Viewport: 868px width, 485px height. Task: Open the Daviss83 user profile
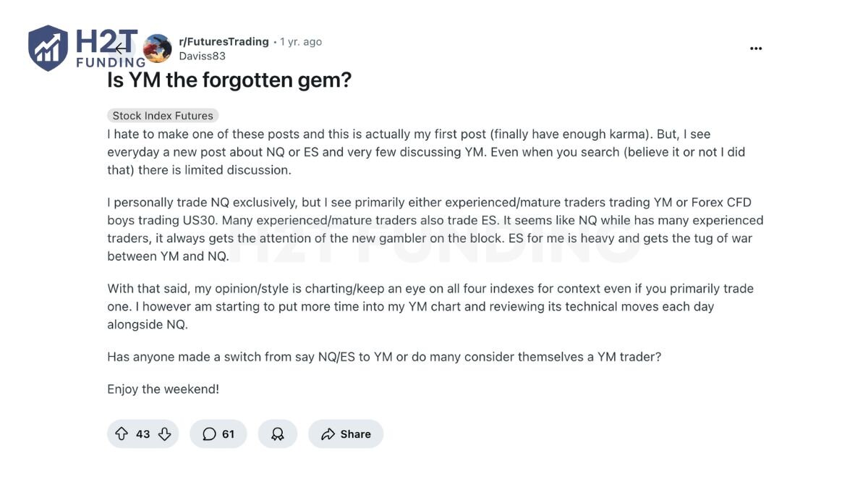point(203,56)
